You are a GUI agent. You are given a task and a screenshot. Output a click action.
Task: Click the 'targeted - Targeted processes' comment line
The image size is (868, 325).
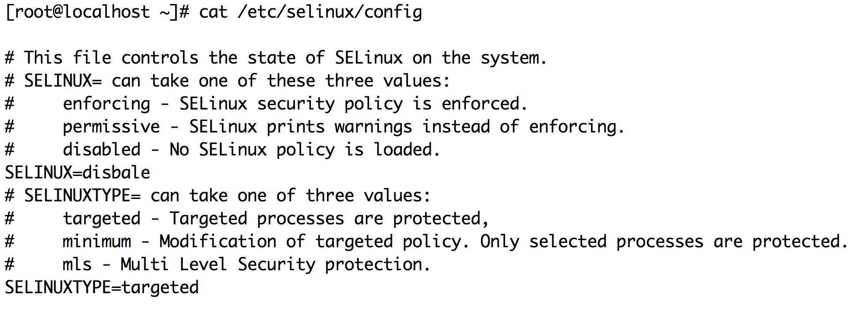tap(247, 218)
